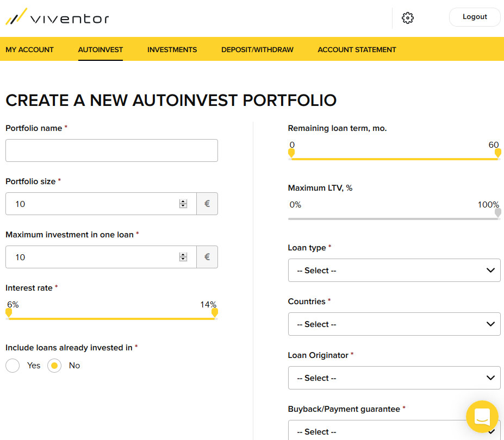This screenshot has width=504, height=440.
Task: Click the Logout button
Action: [474, 17]
